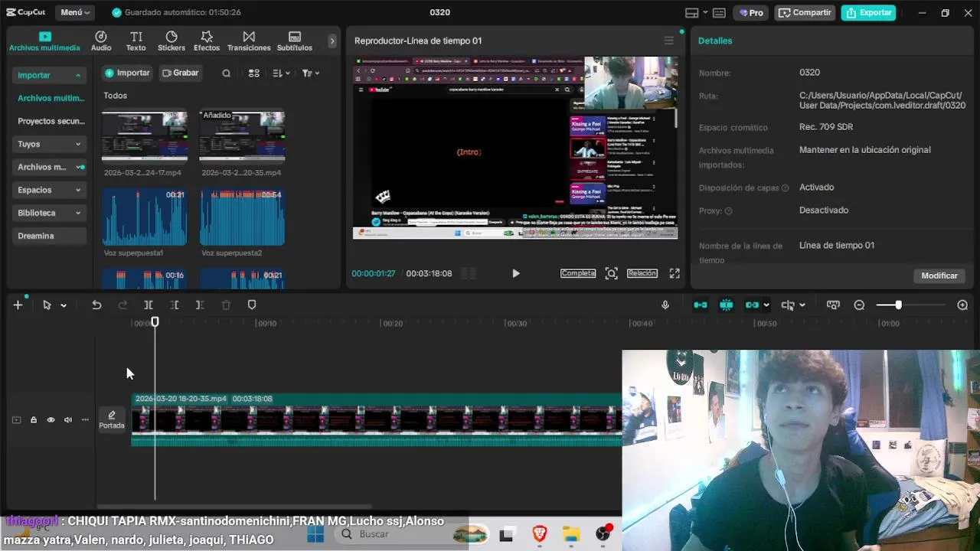Open the linkage options dropdown arrow
The image size is (980, 551).
[766, 305]
